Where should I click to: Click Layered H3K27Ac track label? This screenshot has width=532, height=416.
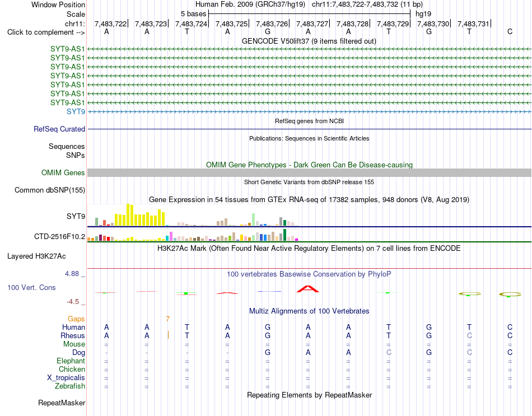36,256
